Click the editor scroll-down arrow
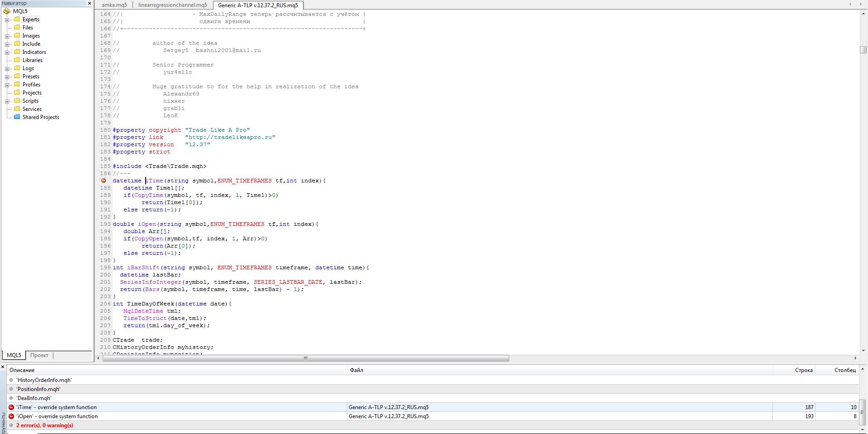 point(863,350)
